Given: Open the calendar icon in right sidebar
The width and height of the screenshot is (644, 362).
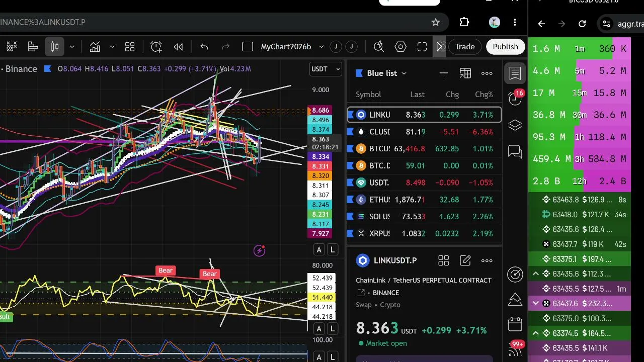Looking at the screenshot, I should point(515,324).
